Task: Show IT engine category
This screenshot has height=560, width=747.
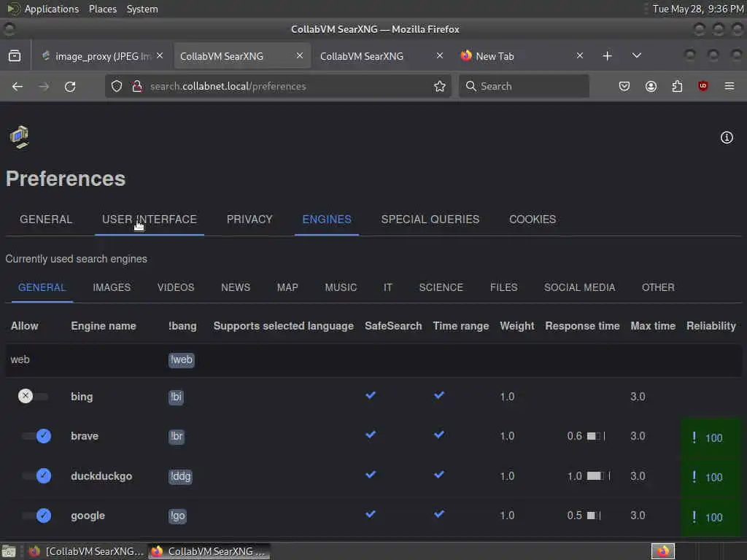Action: [388, 287]
